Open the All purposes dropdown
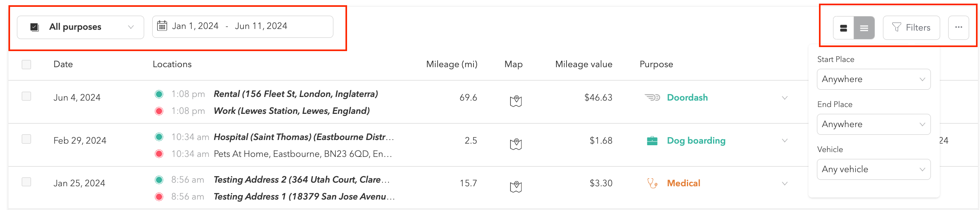Viewport: 980px width, 210px height. pyautogui.click(x=81, y=27)
